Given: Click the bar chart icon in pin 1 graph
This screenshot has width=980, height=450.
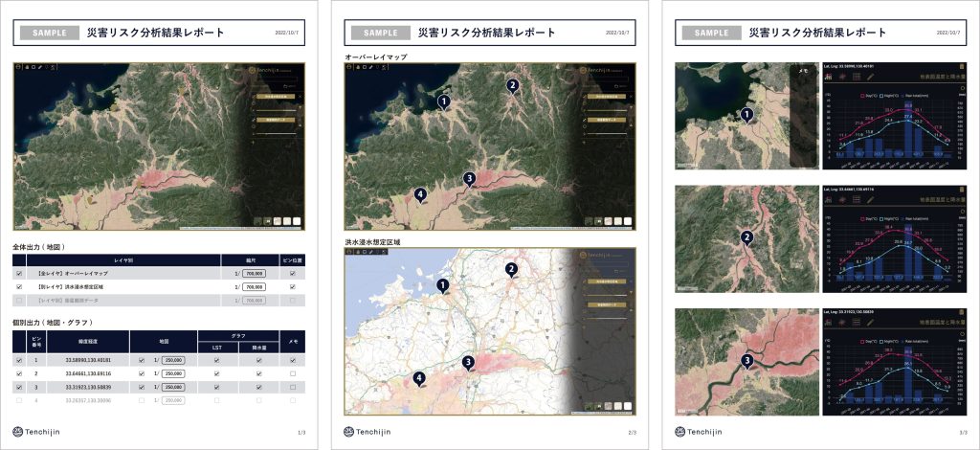Looking at the screenshot, I should 828,77.
